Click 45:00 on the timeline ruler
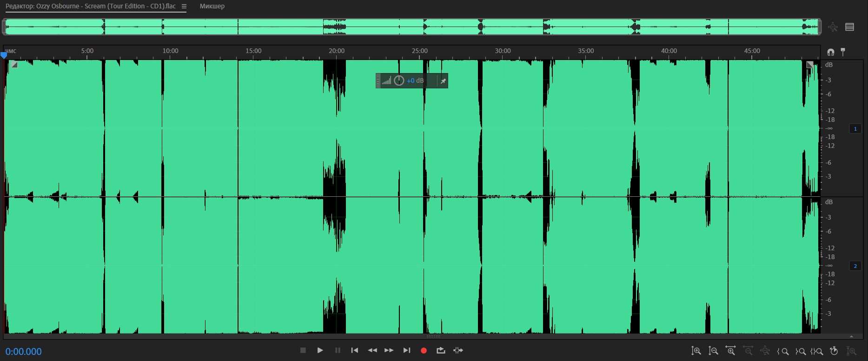This screenshot has height=361, width=868. 752,51
